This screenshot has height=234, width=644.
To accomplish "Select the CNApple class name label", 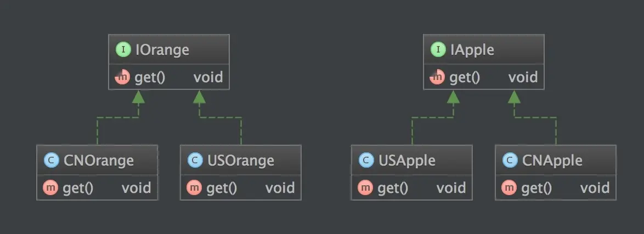I will pos(552,161).
